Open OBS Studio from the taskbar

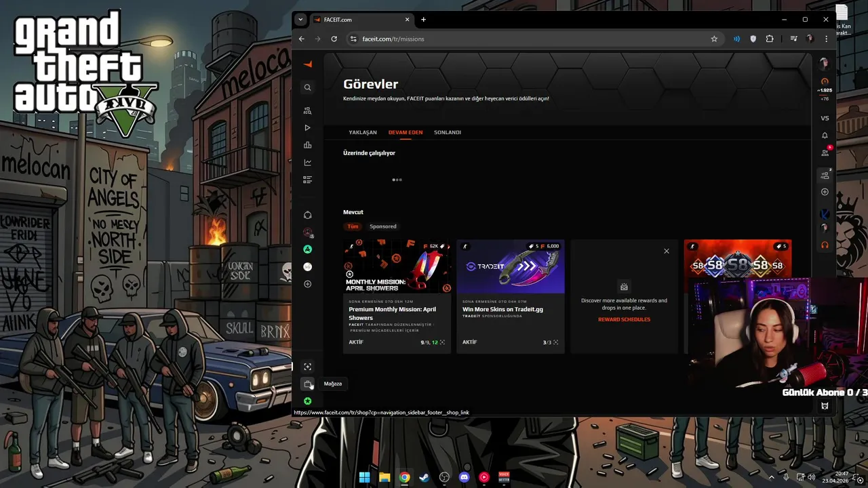coord(444,477)
